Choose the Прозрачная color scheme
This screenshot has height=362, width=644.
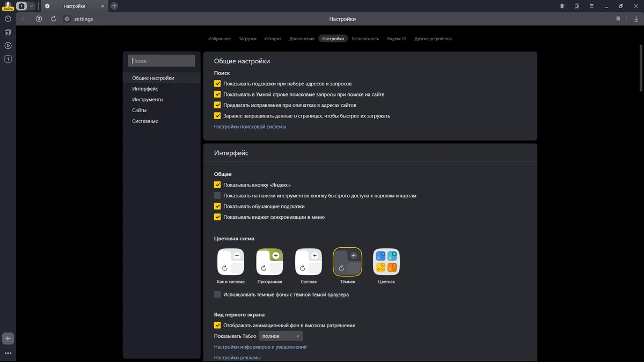tap(269, 262)
